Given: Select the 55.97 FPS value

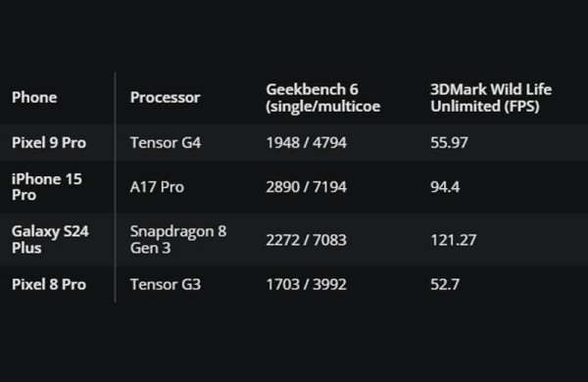Looking at the screenshot, I should point(449,143).
